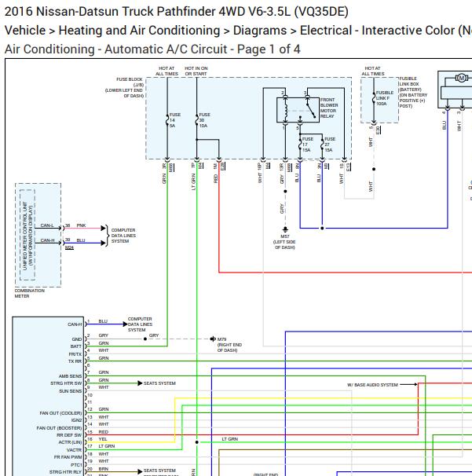Click the IGN2 pin label
The height and width of the screenshot is (476, 472).
(x=76, y=420)
